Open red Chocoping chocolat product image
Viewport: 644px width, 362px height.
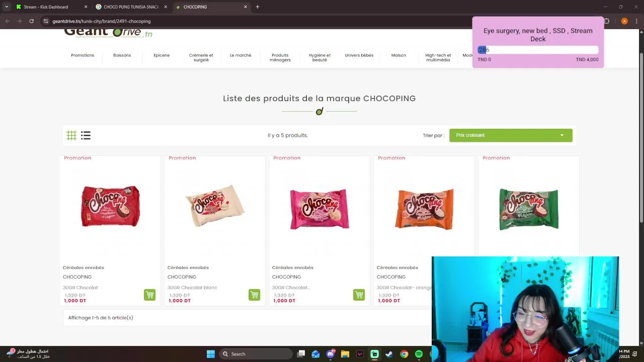point(110,207)
